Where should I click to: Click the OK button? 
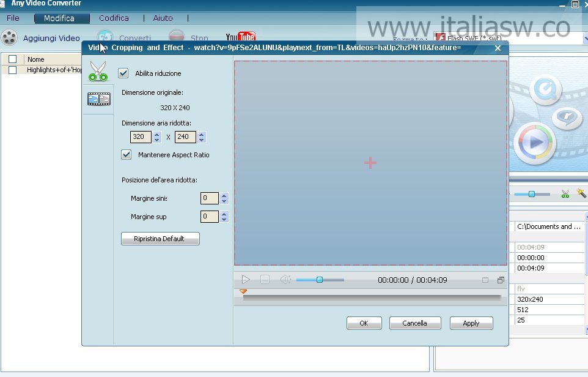point(364,323)
